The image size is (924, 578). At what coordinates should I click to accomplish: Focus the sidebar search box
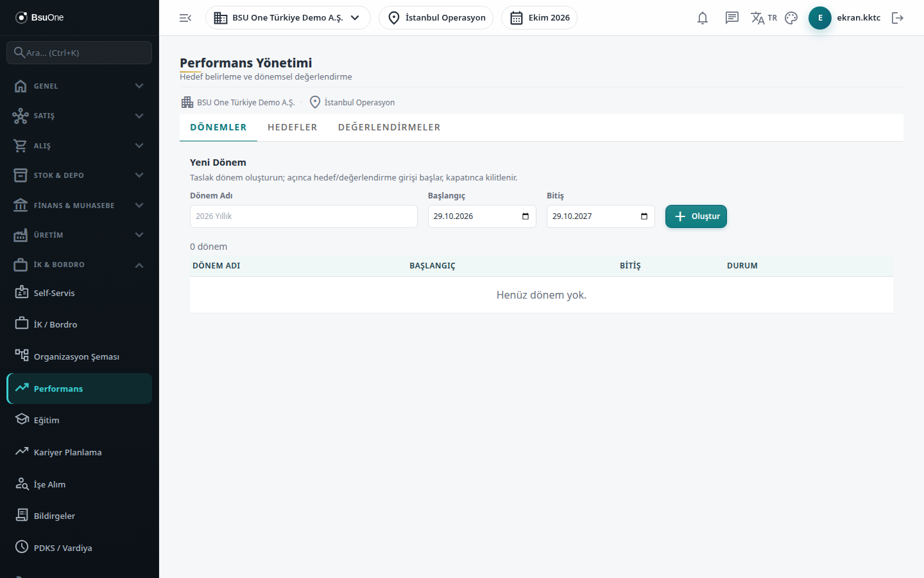[80, 53]
